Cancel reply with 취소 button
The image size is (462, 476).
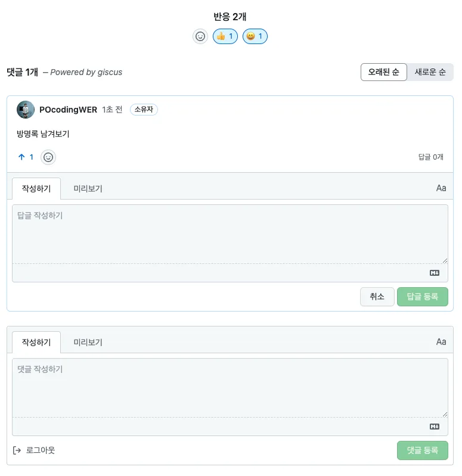pyautogui.click(x=377, y=297)
